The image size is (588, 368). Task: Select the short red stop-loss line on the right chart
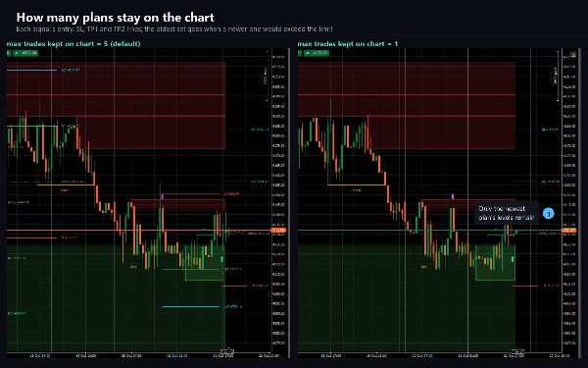(x=525, y=286)
